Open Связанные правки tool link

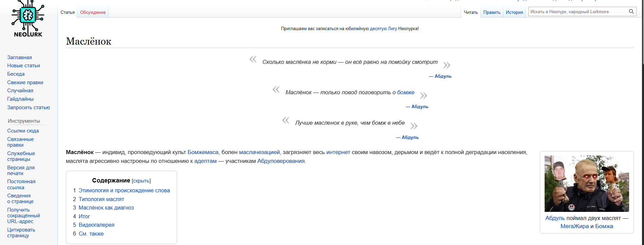click(x=21, y=142)
